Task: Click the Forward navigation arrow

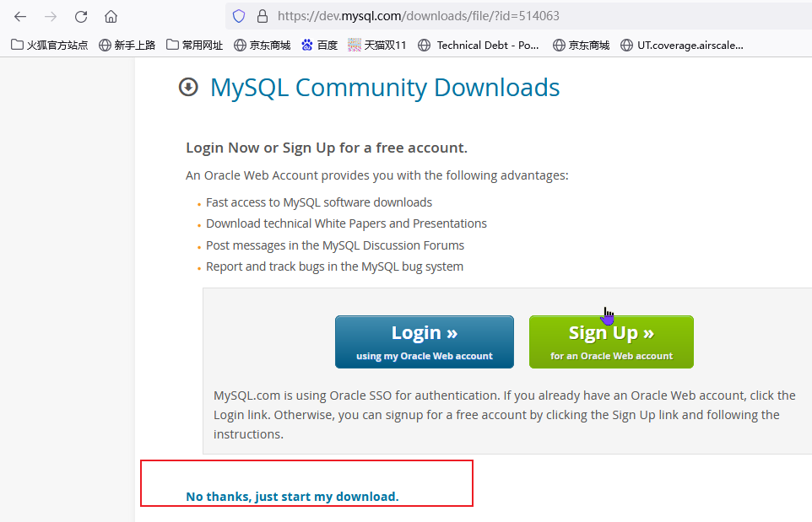Action: point(51,16)
